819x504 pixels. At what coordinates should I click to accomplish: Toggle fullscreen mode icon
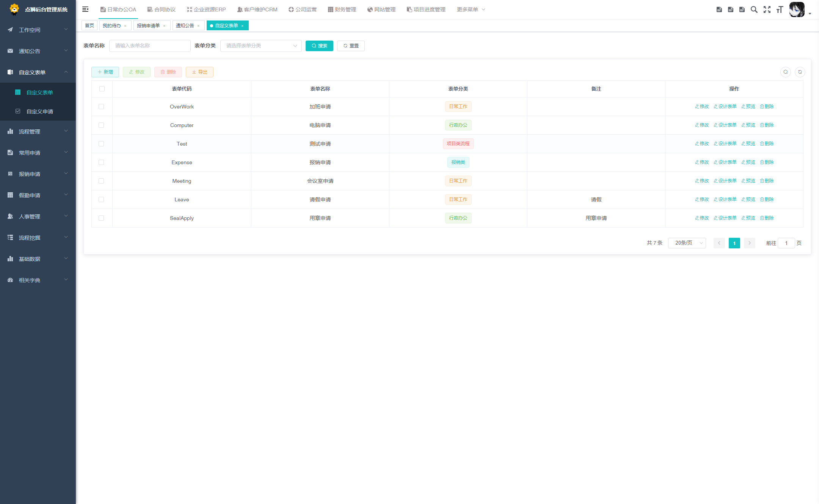767,9
